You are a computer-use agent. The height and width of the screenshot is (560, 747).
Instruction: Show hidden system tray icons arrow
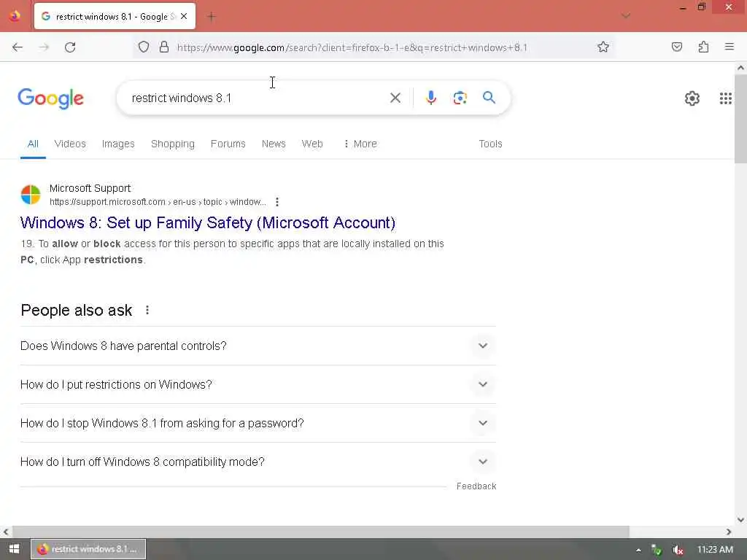[638, 550]
